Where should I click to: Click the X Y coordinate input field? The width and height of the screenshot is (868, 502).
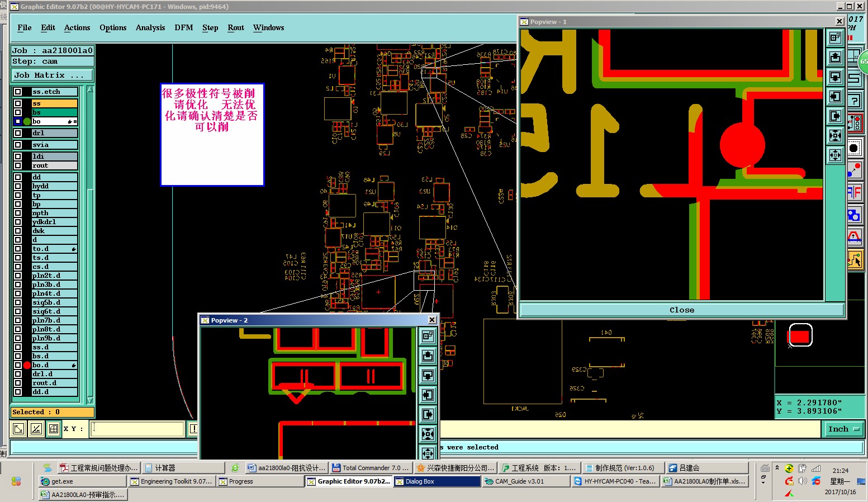pyautogui.click(x=137, y=429)
